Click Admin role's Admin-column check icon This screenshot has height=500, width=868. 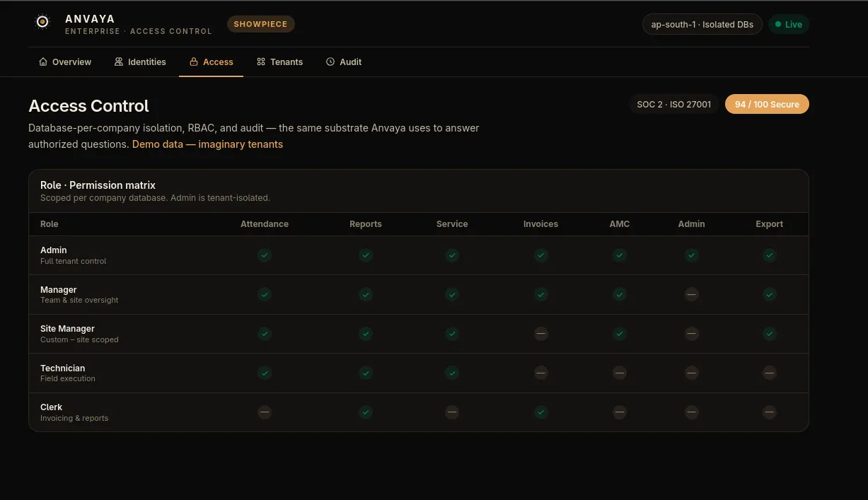(692, 255)
